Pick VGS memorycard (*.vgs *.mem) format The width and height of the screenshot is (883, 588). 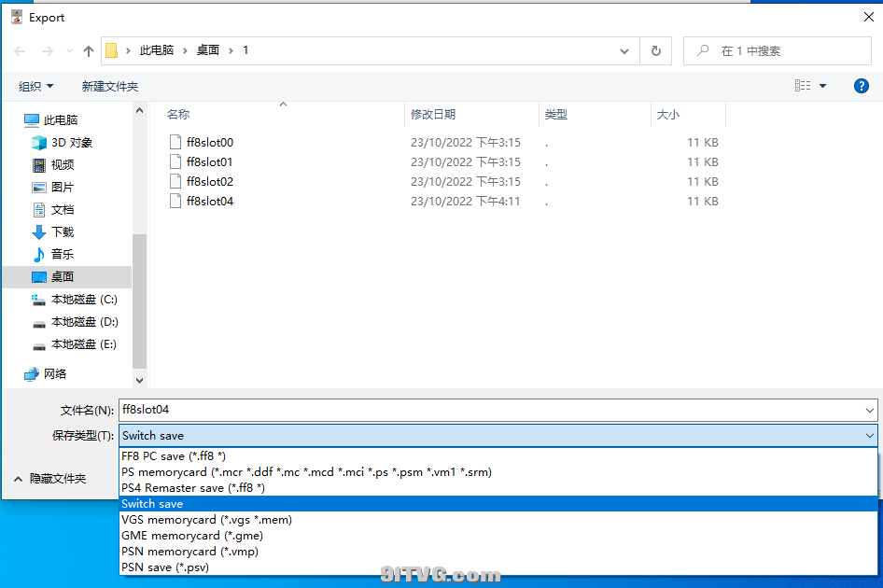pos(206,520)
